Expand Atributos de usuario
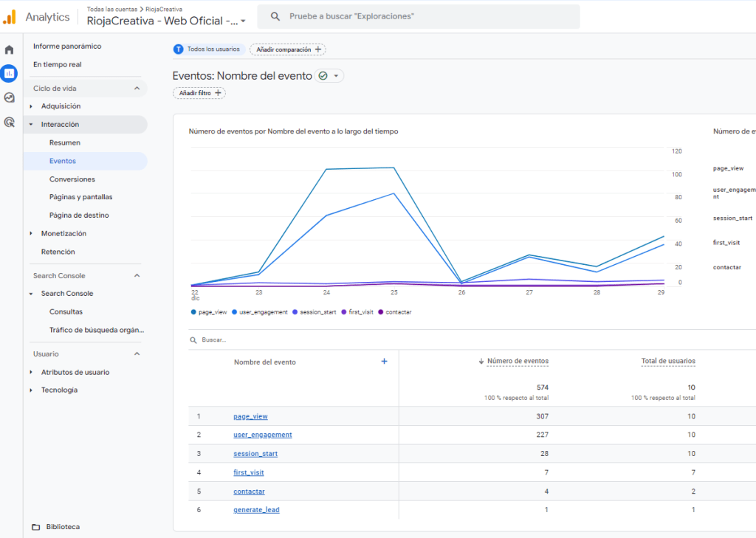Viewport: 756px width, 538px height. (31, 372)
